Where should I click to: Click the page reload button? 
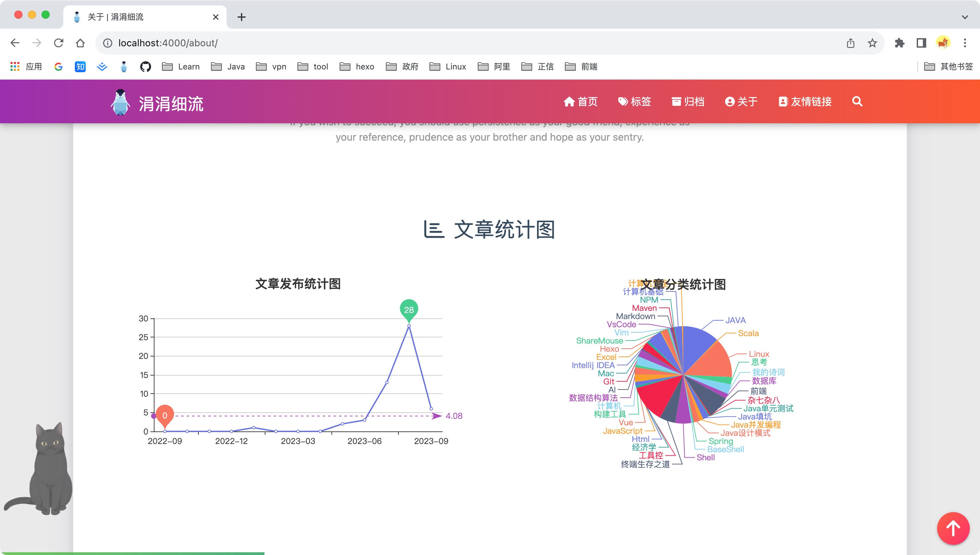click(x=59, y=43)
